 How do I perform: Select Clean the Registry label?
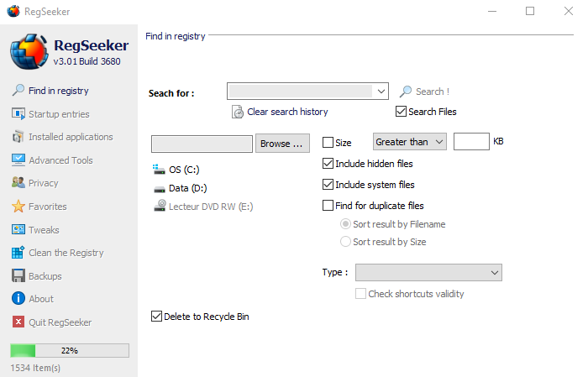(66, 253)
